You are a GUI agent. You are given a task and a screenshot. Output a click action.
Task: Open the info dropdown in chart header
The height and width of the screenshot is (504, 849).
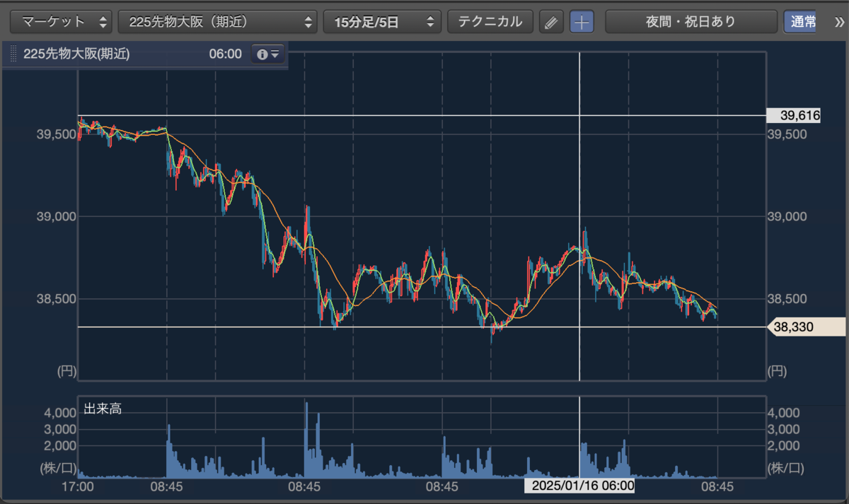point(267,54)
